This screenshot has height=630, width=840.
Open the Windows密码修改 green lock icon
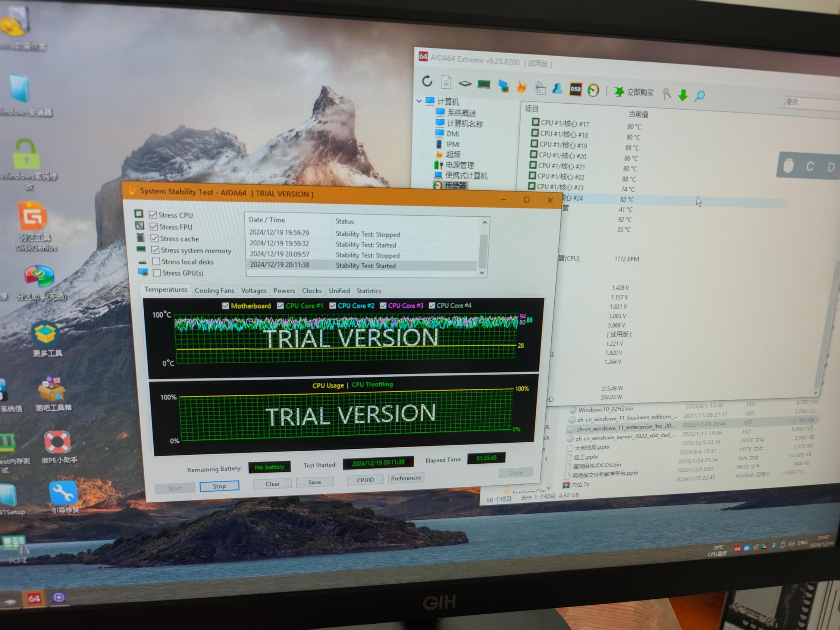26,154
